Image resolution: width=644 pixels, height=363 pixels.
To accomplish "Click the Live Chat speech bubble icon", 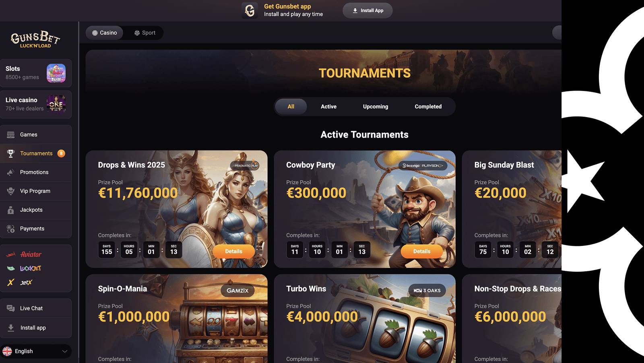I will tap(11, 308).
